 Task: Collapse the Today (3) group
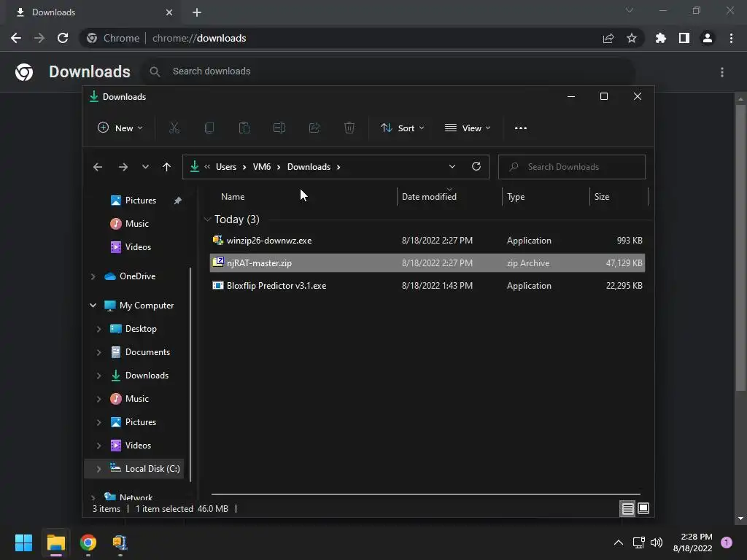[x=207, y=219]
